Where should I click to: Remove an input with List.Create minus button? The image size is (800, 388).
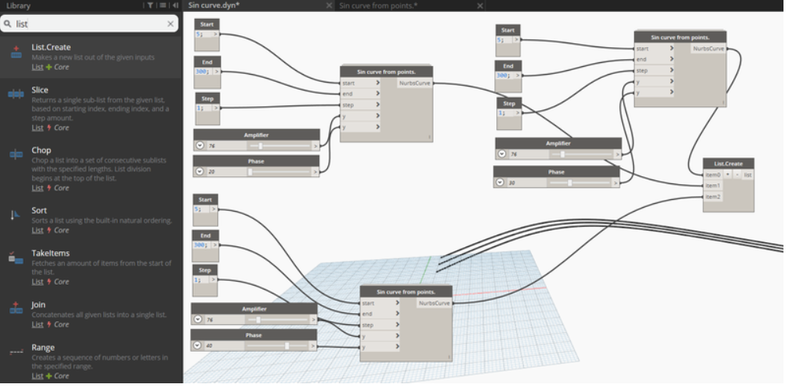(737, 175)
